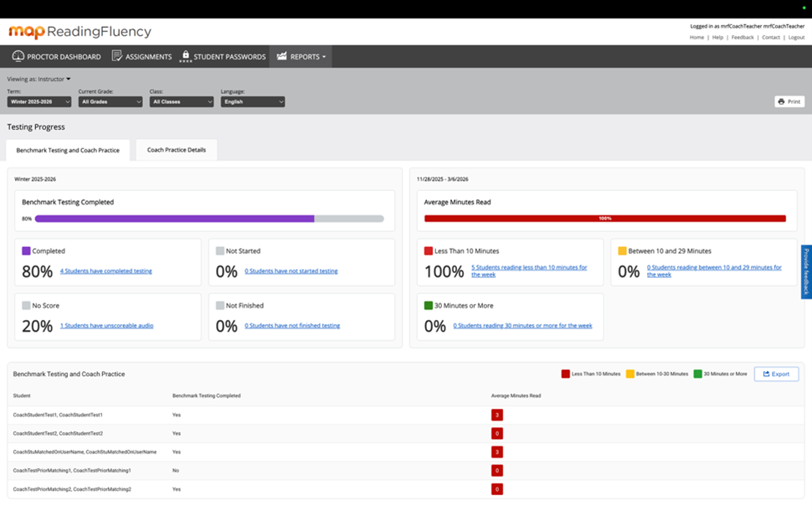Screen dimensions: 812x526
Task: Click the purple Benchmark Testing Completed progress bar
Action: tap(174, 219)
